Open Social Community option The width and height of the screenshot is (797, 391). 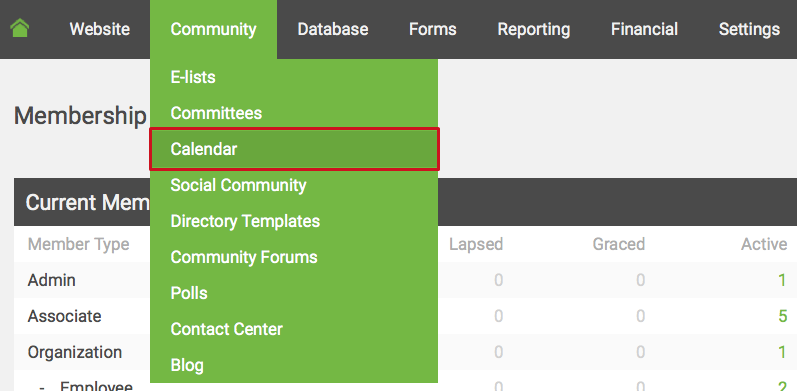[x=294, y=185]
